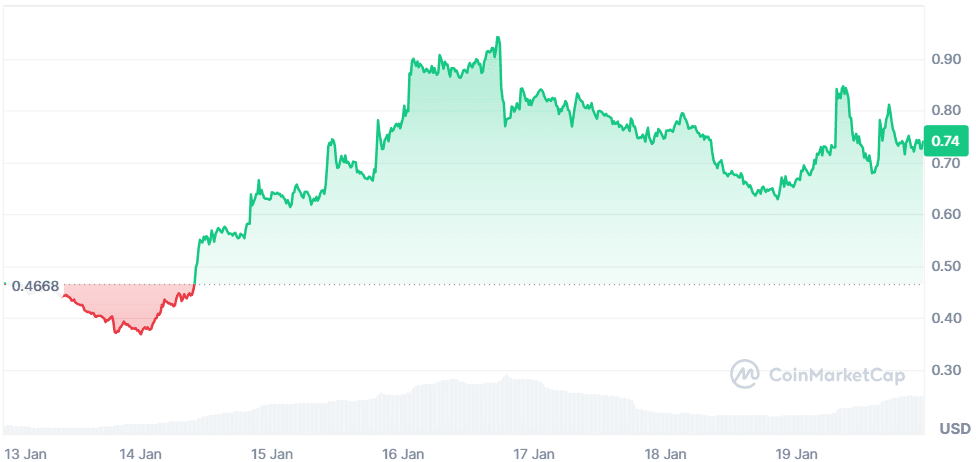Click the 0.90 price axis label
Image resolution: width=976 pixels, height=462 pixels.
(945, 59)
